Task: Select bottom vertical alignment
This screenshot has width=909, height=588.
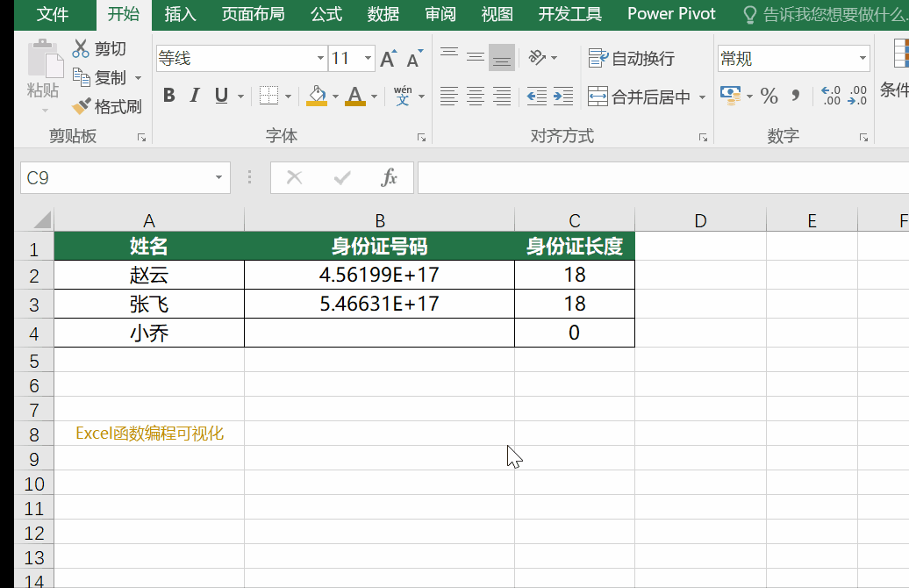Action: click(x=502, y=57)
